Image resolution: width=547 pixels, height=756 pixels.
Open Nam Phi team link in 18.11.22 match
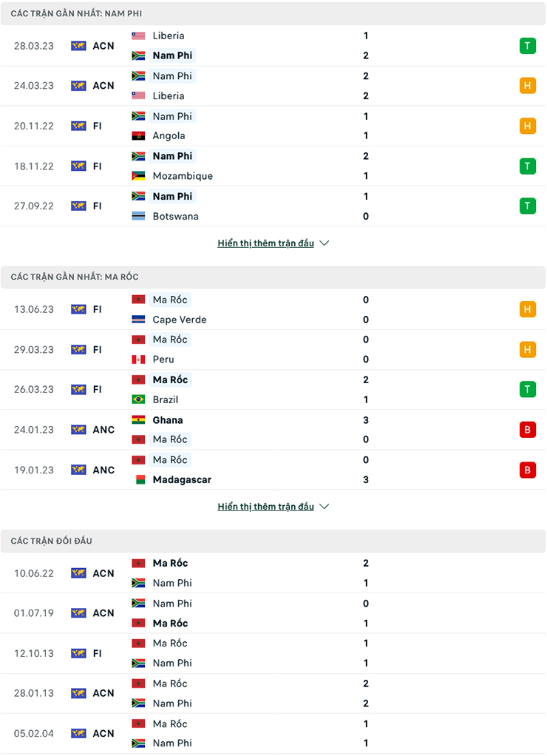pos(172,156)
